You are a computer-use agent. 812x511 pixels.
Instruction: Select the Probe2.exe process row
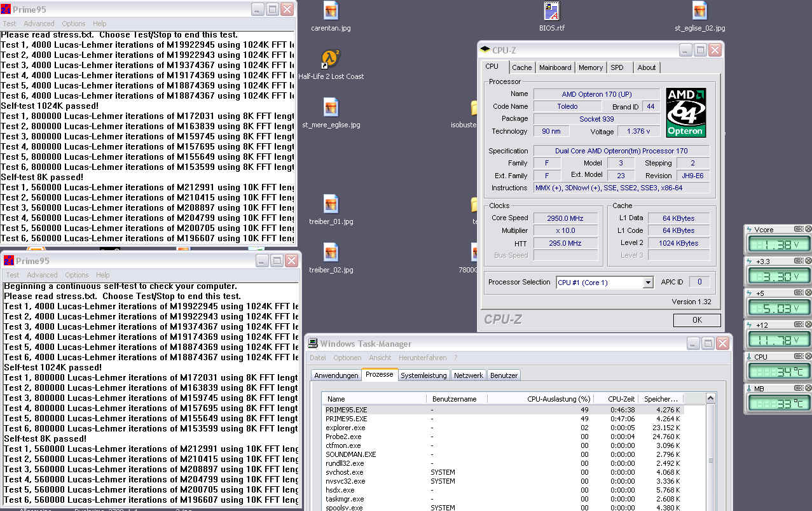tap(503, 437)
